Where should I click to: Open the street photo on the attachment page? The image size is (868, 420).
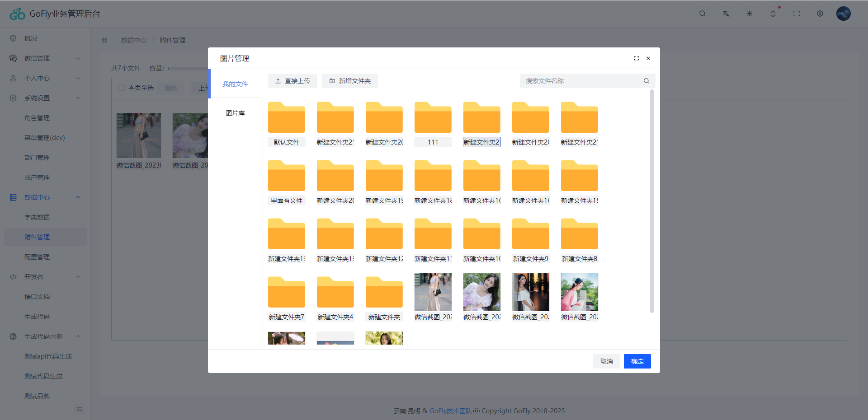(x=139, y=135)
